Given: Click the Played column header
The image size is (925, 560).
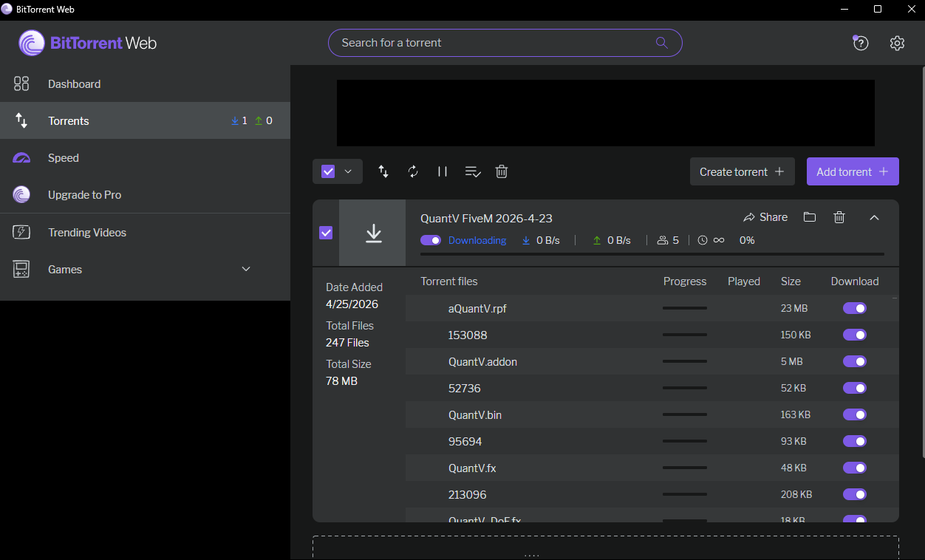Looking at the screenshot, I should pyautogui.click(x=744, y=281).
